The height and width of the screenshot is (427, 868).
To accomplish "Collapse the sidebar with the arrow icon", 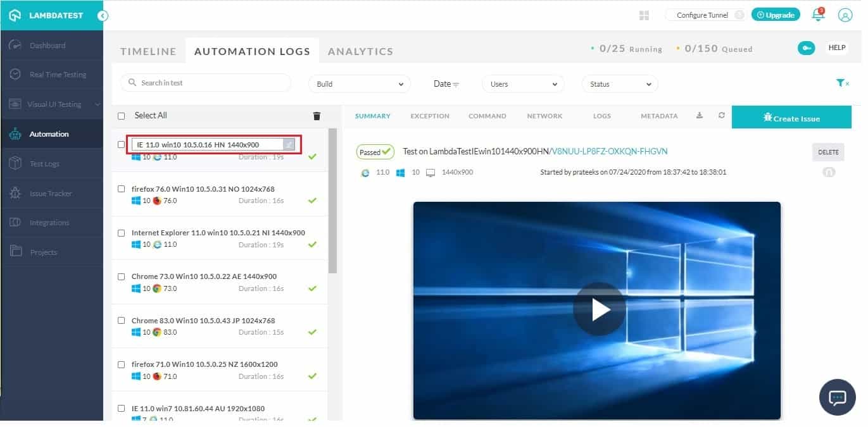I will pyautogui.click(x=103, y=15).
